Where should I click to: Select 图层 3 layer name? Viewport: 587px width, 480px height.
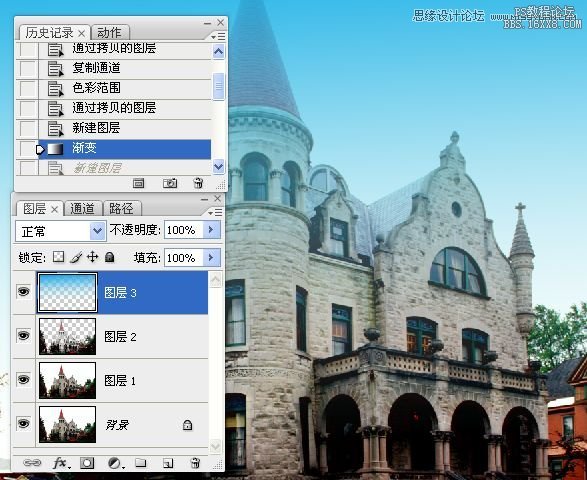[120, 293]
